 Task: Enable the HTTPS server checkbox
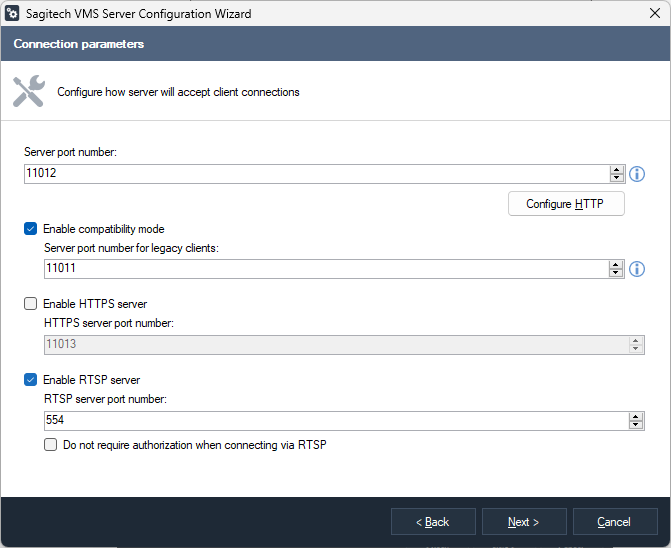31,304
